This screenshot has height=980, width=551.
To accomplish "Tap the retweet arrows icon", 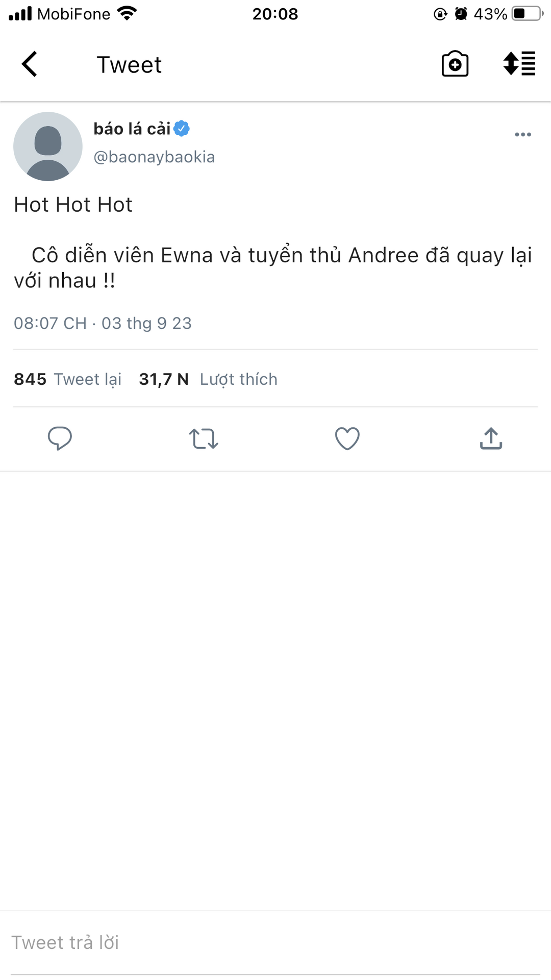I will [x=204, y=438].
